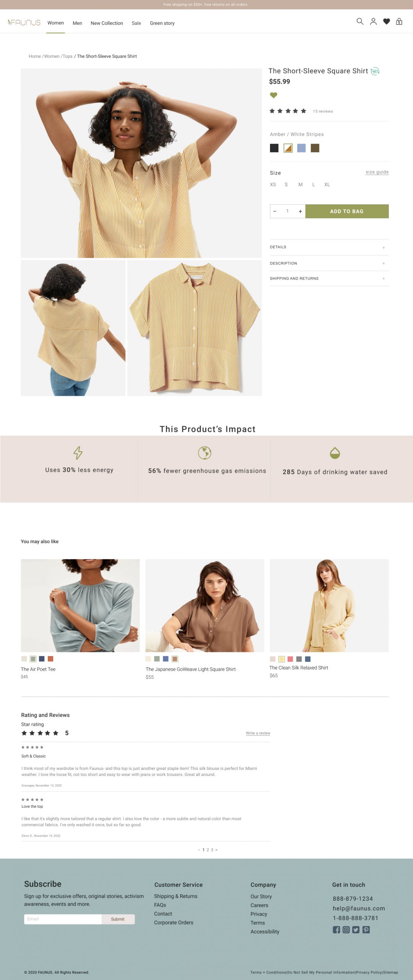Image resolution: width=413 pixels, height=980 pixels.
Task: View wishlist via black heart icon
Action: [387, 21]
